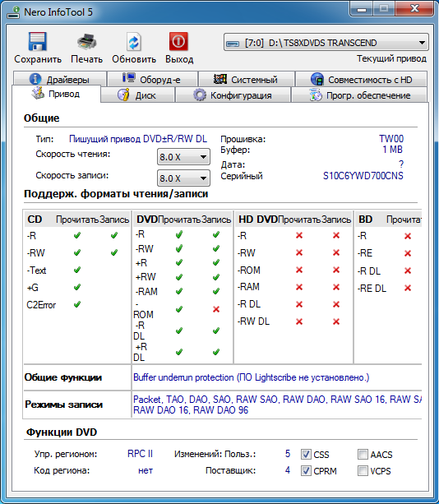Click the region code value нет
The image size is (439, 504).
click(146, 470)
